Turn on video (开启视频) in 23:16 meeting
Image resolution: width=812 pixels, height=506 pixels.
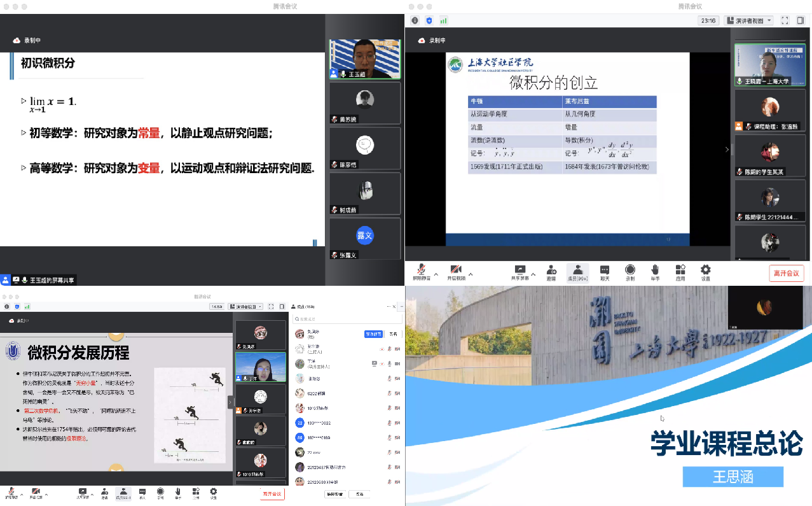[x=455, y=272]
